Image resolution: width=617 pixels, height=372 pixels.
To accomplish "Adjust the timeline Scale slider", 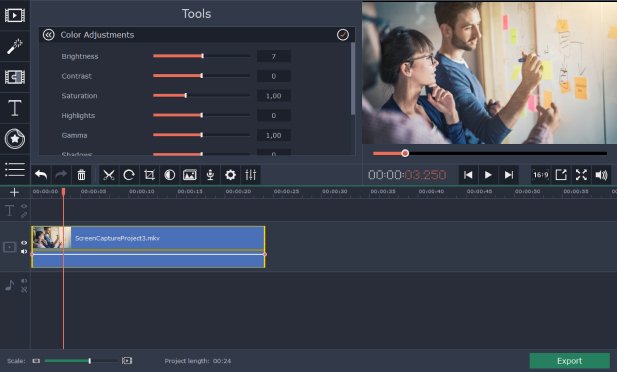I will [x=81, y=361].
